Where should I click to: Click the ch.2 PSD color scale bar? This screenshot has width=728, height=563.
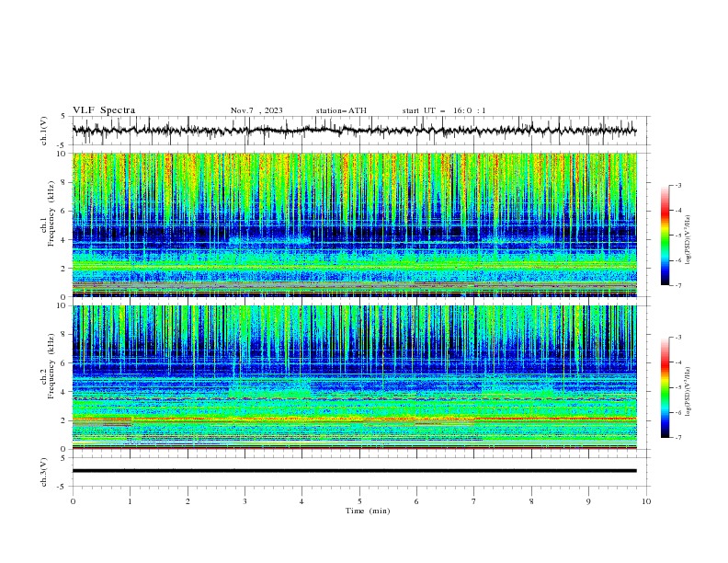pos(665,387)
